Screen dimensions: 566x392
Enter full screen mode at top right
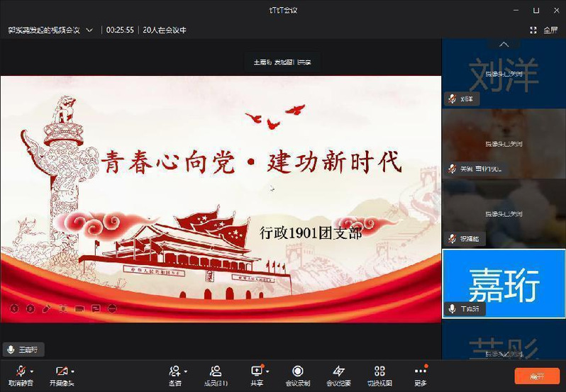(x=544, y=30)
